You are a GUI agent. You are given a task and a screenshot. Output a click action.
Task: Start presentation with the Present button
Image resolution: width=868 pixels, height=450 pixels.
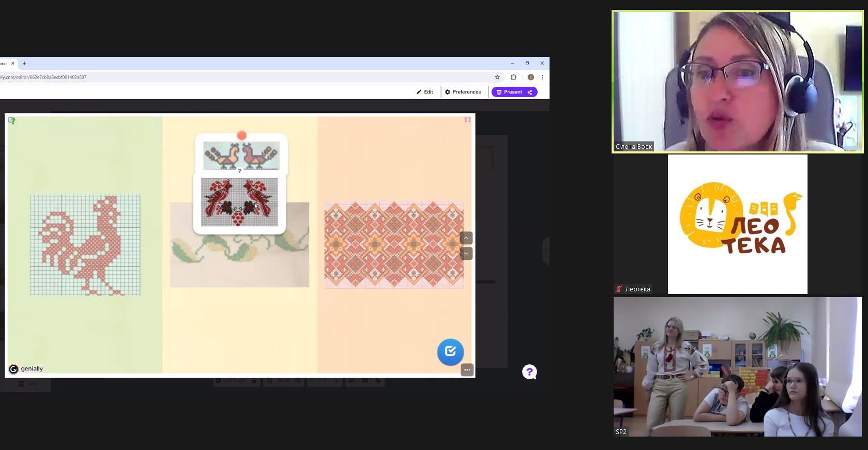coord(508,92)
